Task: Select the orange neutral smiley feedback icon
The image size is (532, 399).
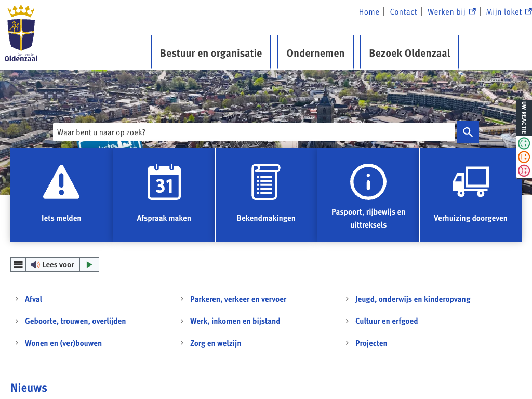Action: pos(524,157)
